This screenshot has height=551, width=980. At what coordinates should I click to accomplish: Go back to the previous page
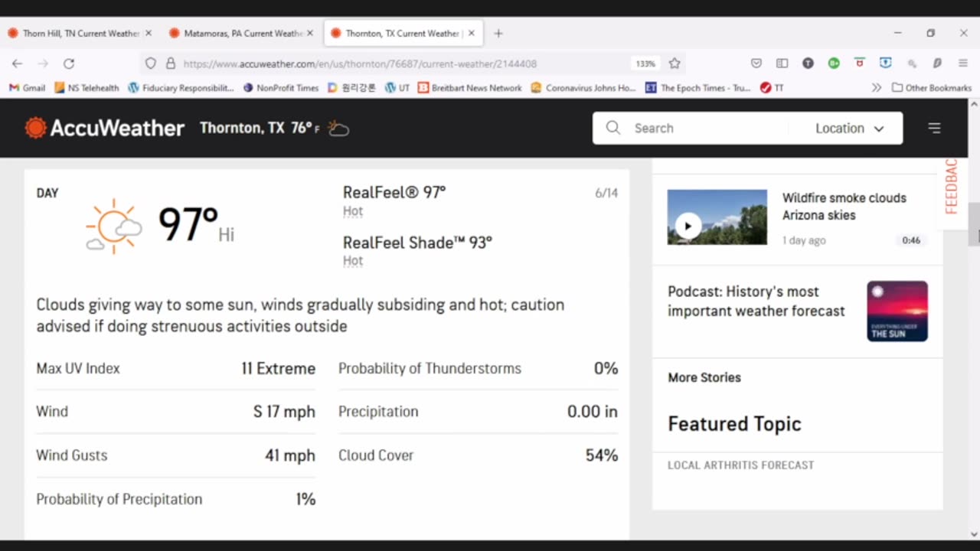(x=17, y=64)
